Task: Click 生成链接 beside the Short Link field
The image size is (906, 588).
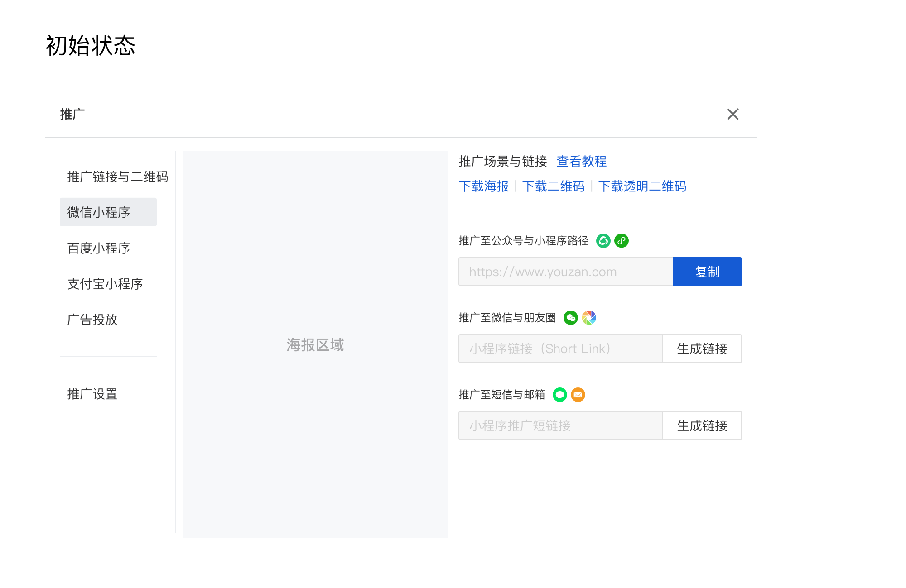Action: [x=702, y=349]
